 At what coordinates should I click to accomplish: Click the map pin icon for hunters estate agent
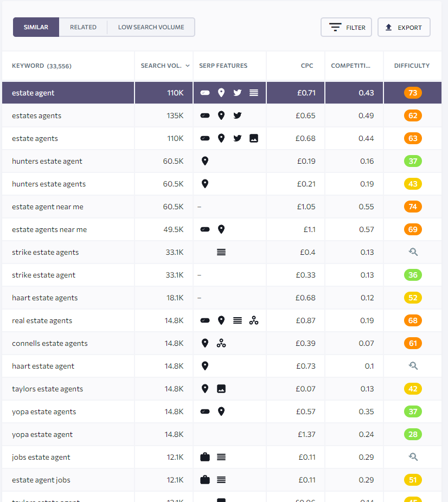[x=205, y=161]
